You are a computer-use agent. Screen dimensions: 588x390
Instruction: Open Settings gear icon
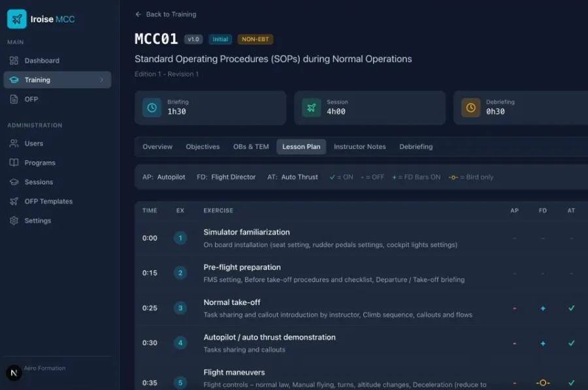(x=14, y=221)
